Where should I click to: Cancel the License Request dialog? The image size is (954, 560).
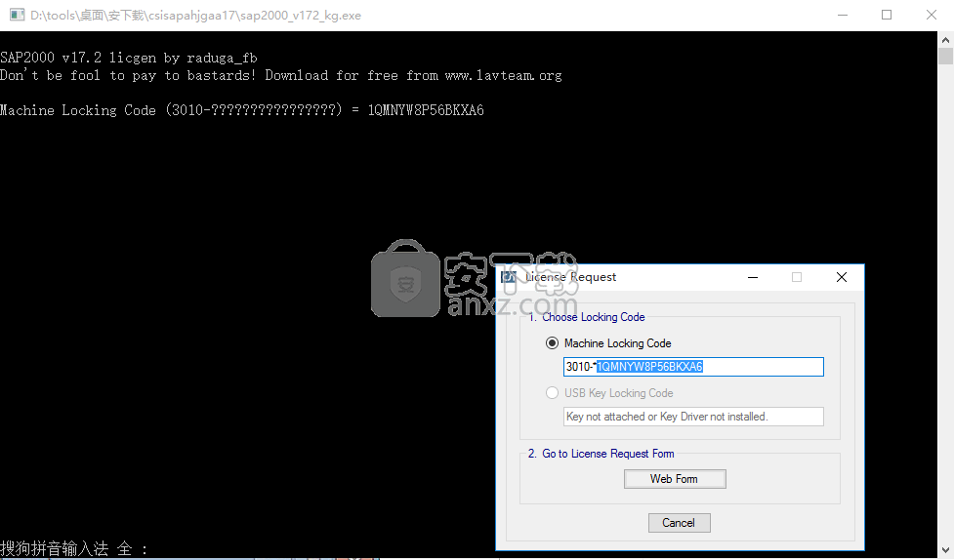(679, 523)
